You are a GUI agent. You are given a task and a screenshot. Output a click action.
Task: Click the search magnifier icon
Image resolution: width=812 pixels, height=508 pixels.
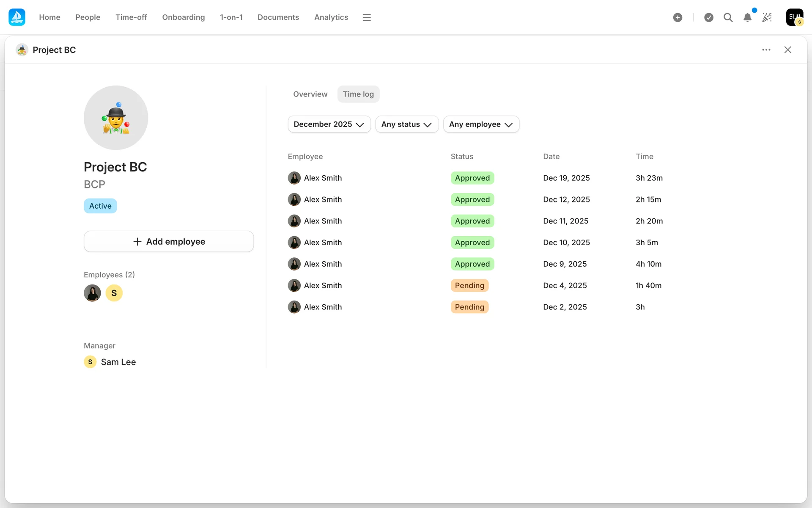[728, 17]
